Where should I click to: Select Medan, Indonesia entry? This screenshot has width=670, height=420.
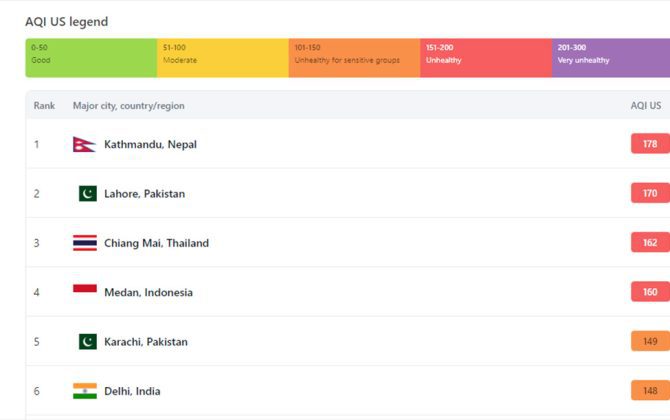pyautogui.click(x=148, y=292)
